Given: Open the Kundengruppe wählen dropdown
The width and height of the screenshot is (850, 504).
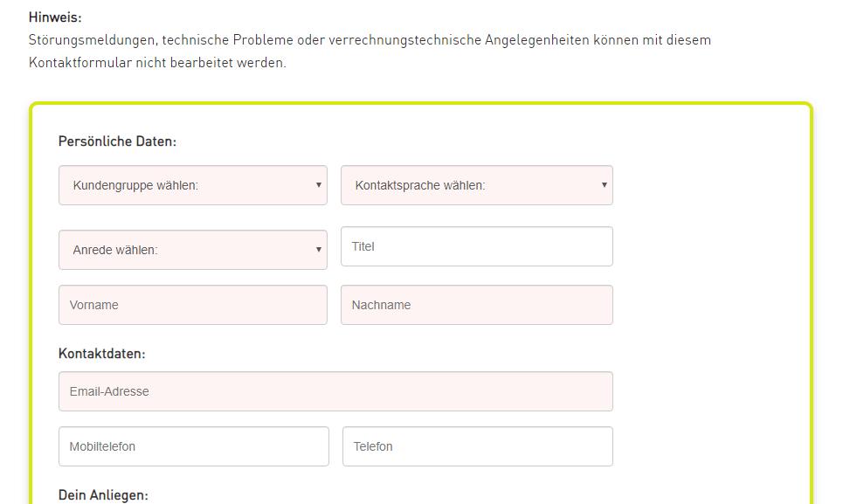Looking at the screenshot, I should (x=193, y=185).
